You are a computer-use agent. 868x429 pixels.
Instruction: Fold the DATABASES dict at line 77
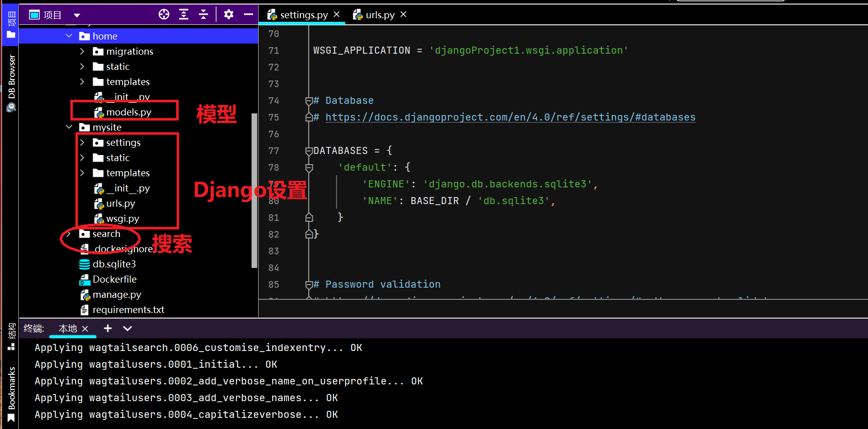pyautogui.click(x=309, y=151)
